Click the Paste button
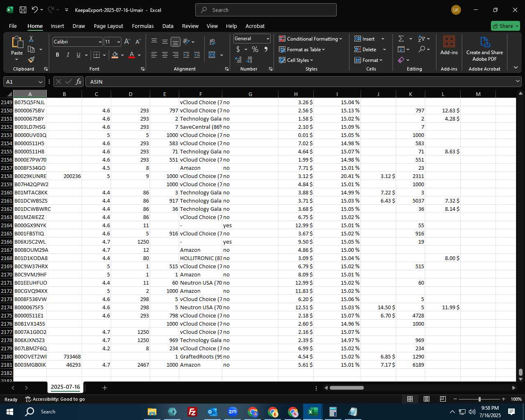 click(17, 48)
